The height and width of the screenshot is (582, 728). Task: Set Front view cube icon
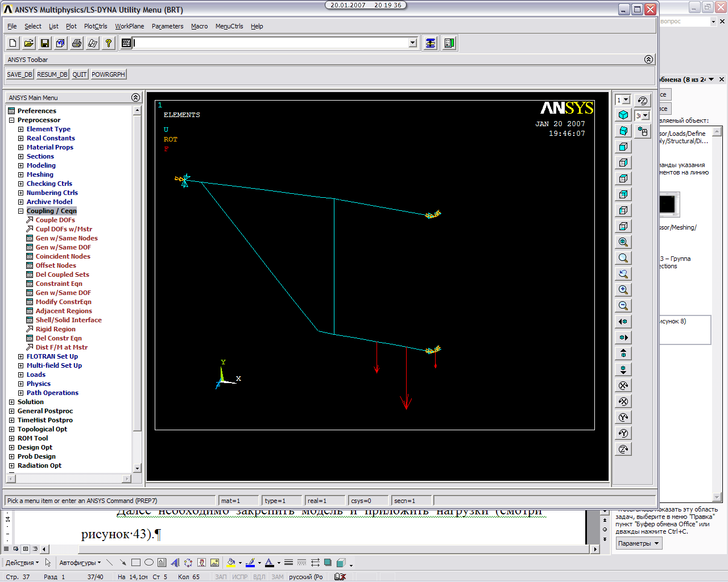pos(623,147)
